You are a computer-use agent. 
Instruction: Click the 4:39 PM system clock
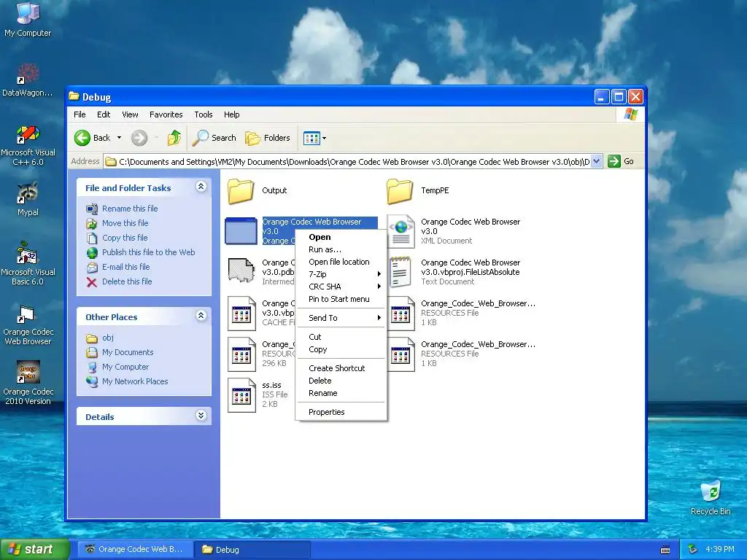[x=720, y=549]
